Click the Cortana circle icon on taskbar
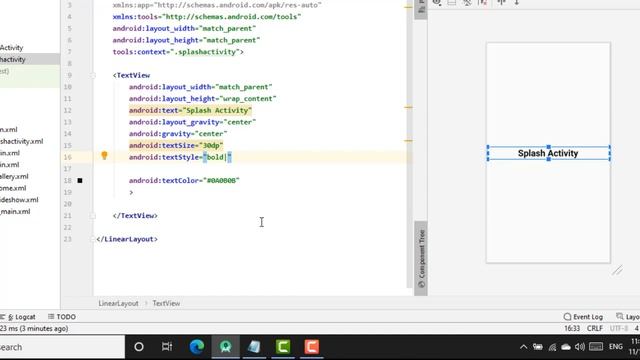Image resolution: width=640 pixels, height=360 pixels. click(x=139, y=347)
